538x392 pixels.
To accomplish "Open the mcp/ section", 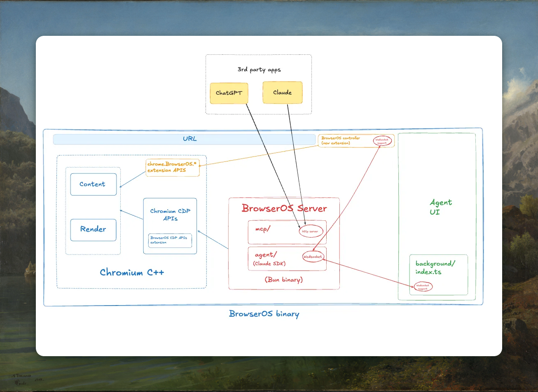I will pos(264,229).
